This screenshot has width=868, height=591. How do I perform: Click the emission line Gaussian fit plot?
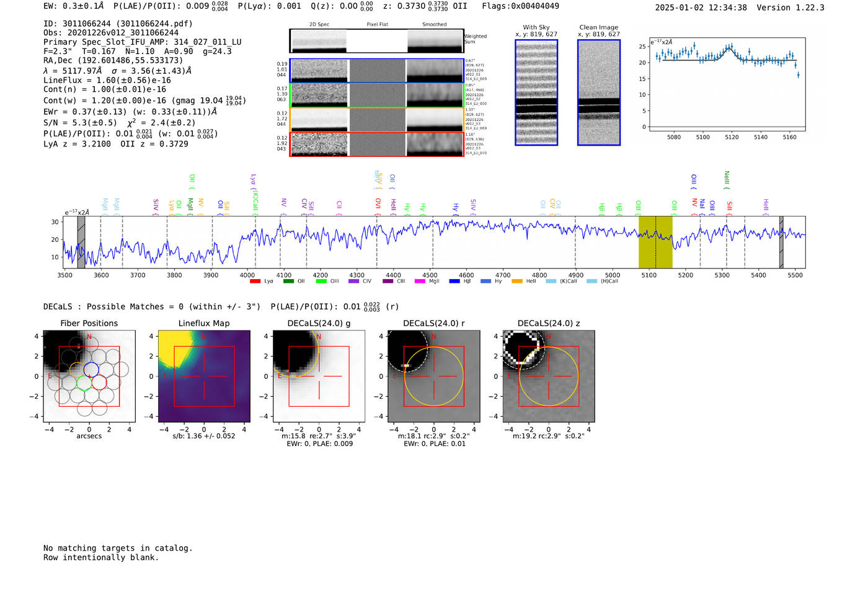727,84
